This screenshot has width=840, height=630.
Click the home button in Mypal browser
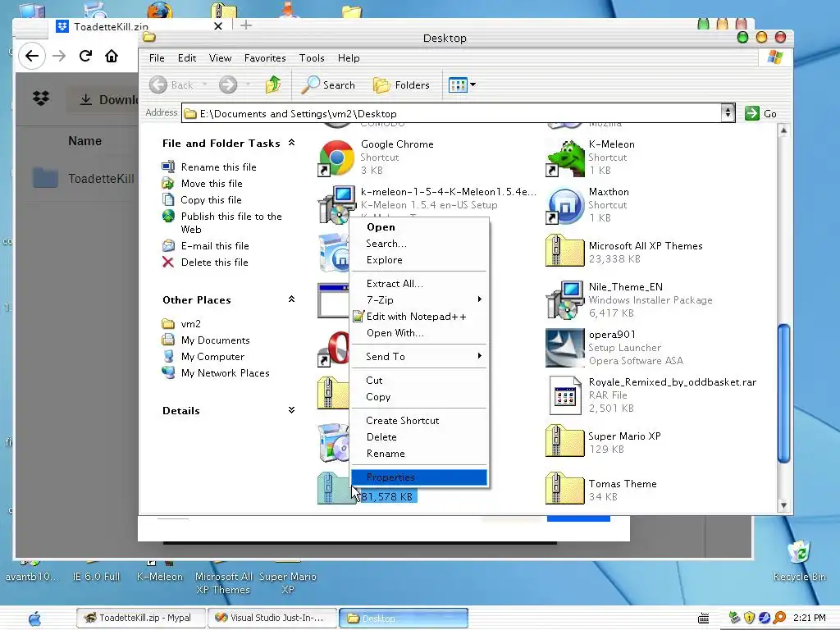112,56
